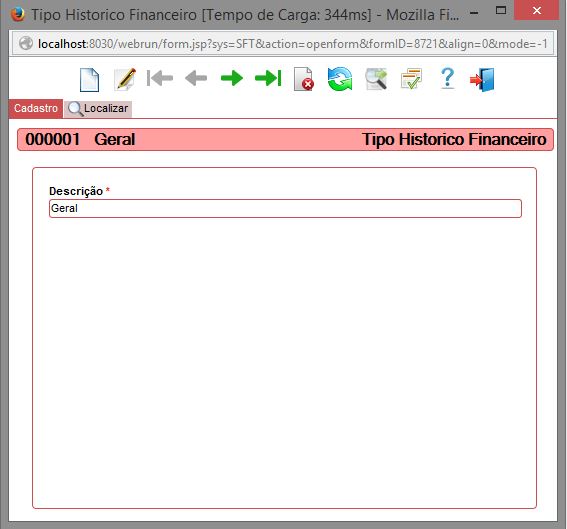
Task: Switch to the Cadastro tab
Action: [x=36, y=108]
